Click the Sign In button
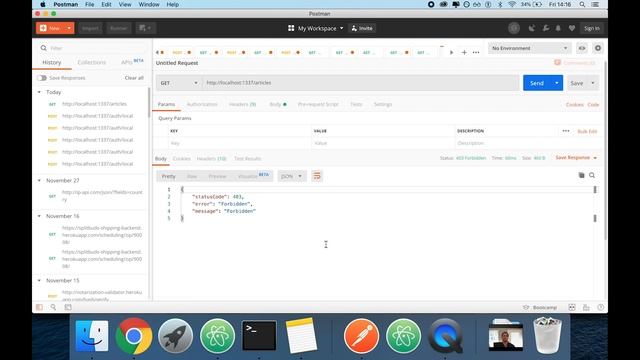 coord(591,28)
